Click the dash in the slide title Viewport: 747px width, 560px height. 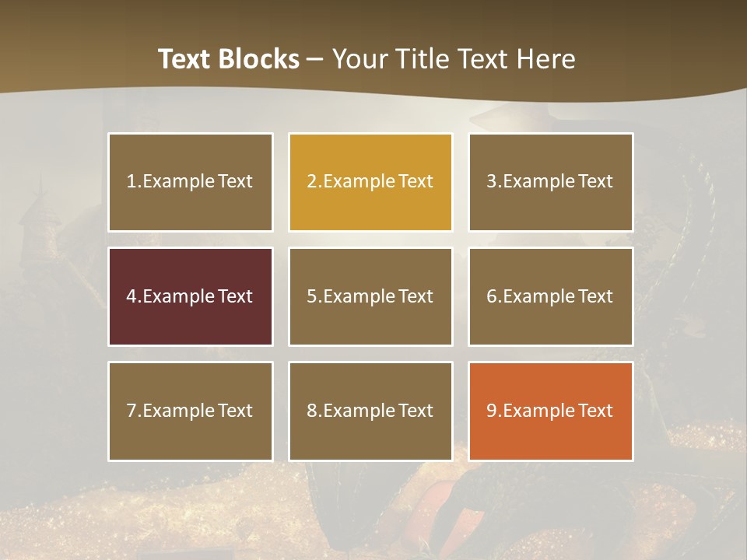click(315, 59)
